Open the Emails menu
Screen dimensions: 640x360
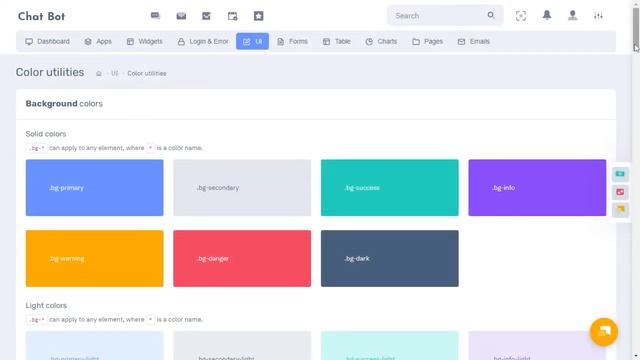[x=473, y=42]
